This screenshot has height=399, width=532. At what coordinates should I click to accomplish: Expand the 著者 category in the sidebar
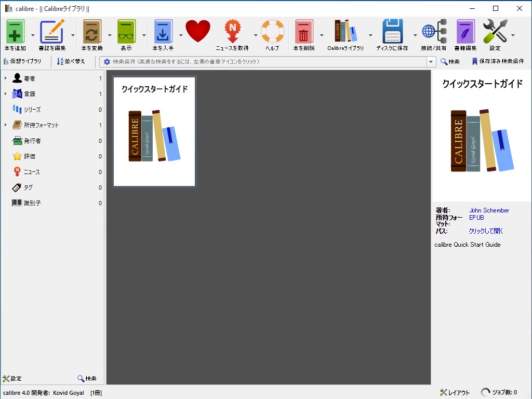pyautogui.click(x=5, y=78)
